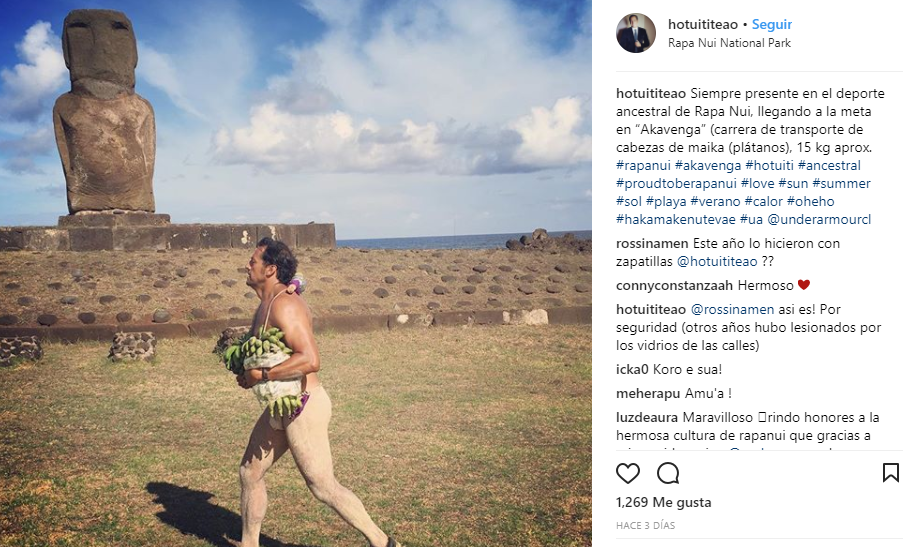
Task: Open rossinamen commenter profile
Action: coord(652,243)
